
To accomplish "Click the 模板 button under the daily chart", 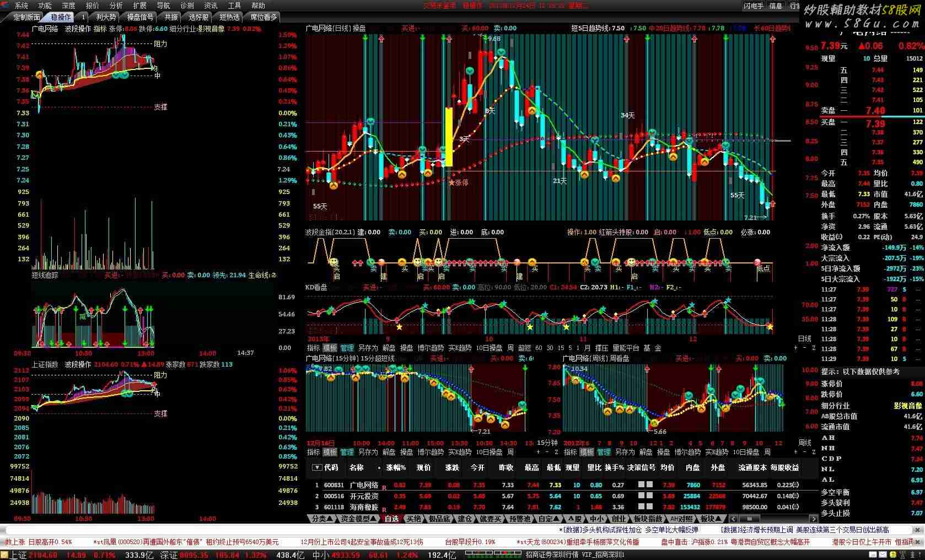I will pos(330,348).
